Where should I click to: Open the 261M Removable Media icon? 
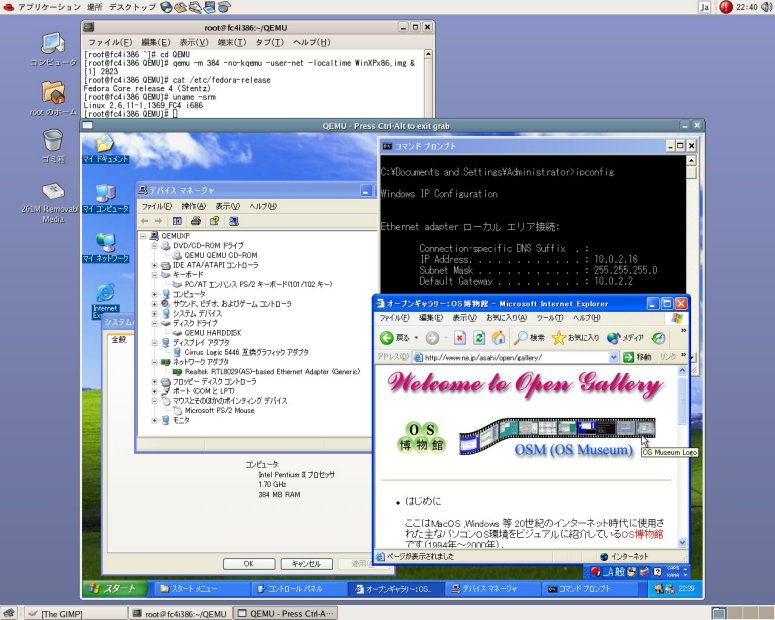click(x=52, y=192)
